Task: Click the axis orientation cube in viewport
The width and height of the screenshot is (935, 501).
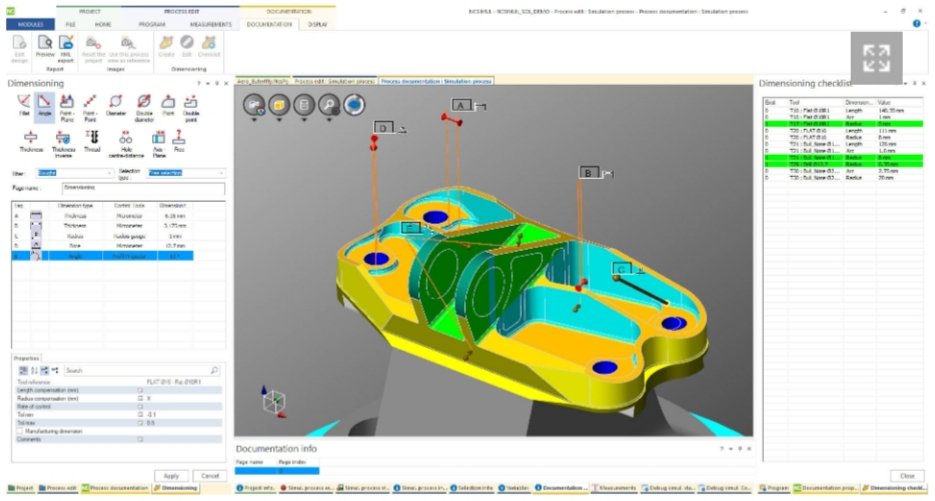Action: point(274,401)
